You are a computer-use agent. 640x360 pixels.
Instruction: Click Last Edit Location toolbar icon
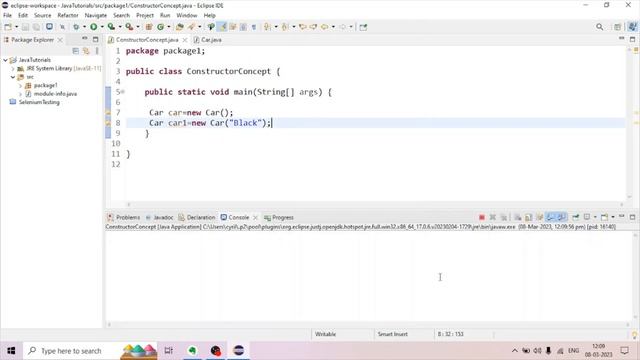click(302, 27)
